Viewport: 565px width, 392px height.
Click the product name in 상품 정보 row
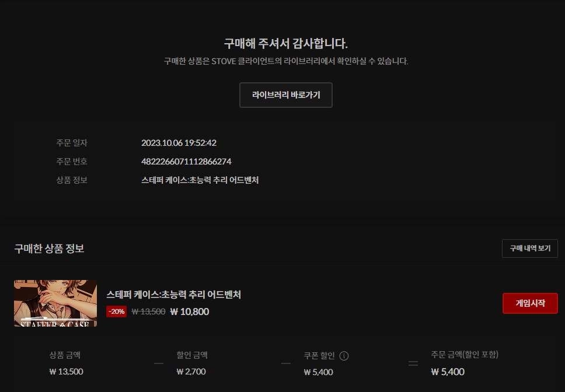point(200,180)
